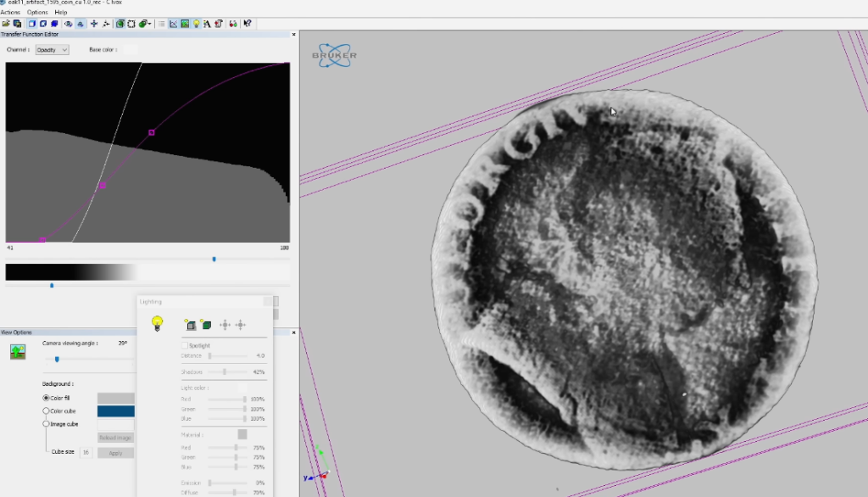Click the transfer function editor toolbar icon
Viewport: 868px width, 497px height.
point(173,24)
